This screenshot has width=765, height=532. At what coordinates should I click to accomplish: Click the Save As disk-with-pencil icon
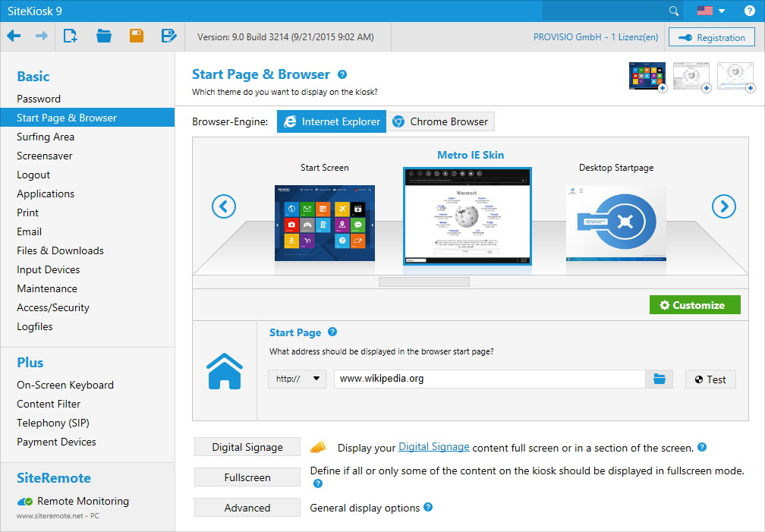169,36
